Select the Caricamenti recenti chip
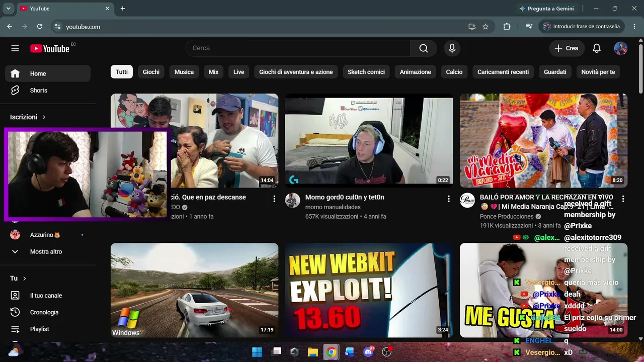The width and height of the screenshot is (644, 362). click(503, 72)
